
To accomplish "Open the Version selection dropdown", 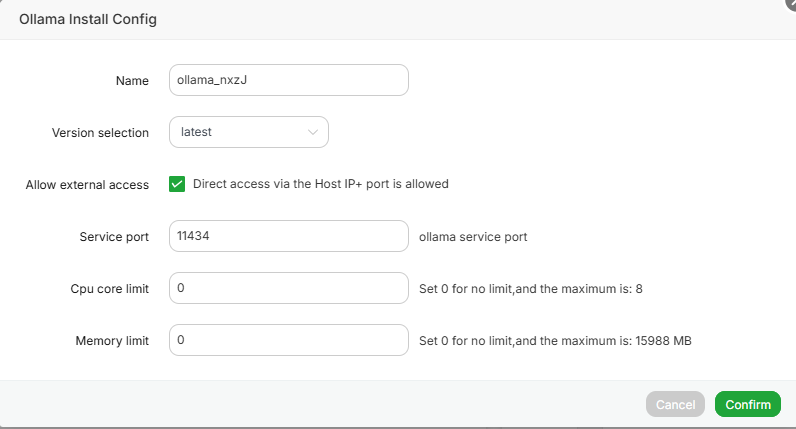I will coord(249,132).
